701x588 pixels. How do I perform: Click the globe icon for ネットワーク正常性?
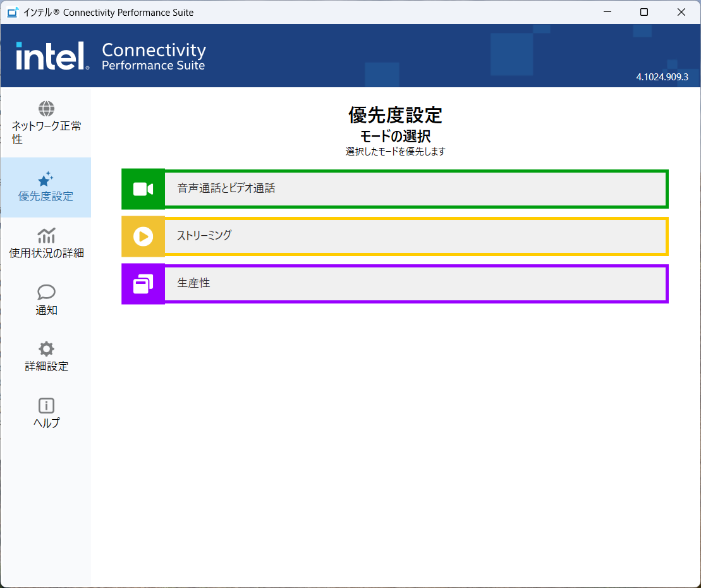pyautogui.click(x=46, y=109)
